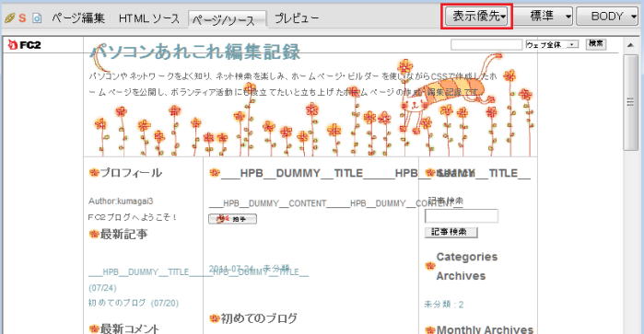Viewport: 644px width, 334px height.
Task: Click the Monthly Archives heading
Action: pyautogui.click(x=485, y=329)
